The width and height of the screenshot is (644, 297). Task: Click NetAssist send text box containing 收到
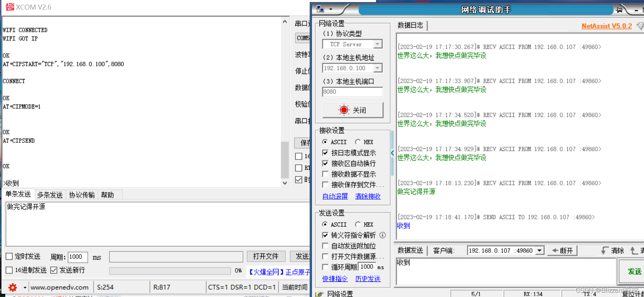point(506,271)
